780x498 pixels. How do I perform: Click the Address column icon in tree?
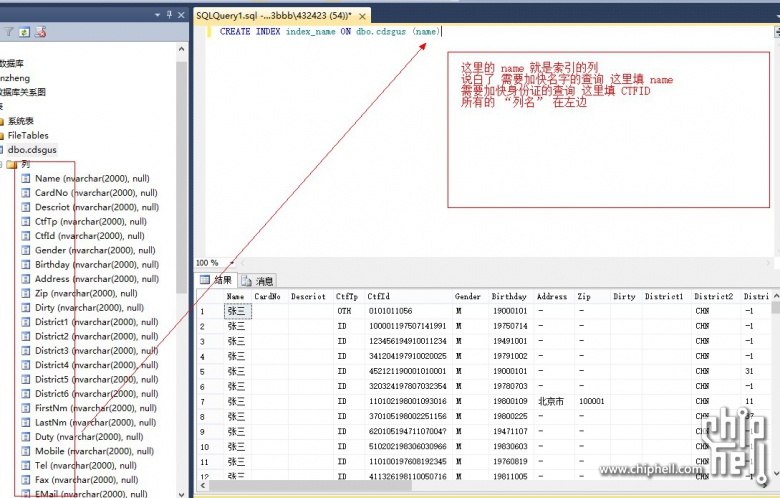(26, 279)
